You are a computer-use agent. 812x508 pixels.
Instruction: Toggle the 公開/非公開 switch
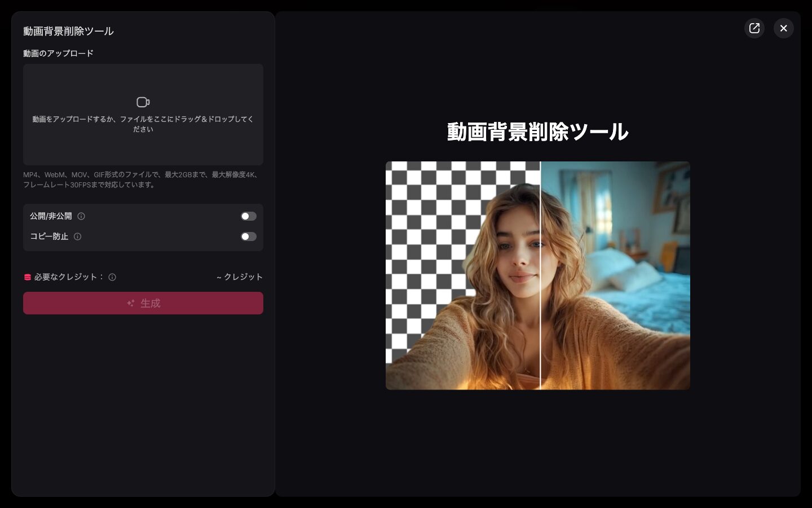click(249, 216)
